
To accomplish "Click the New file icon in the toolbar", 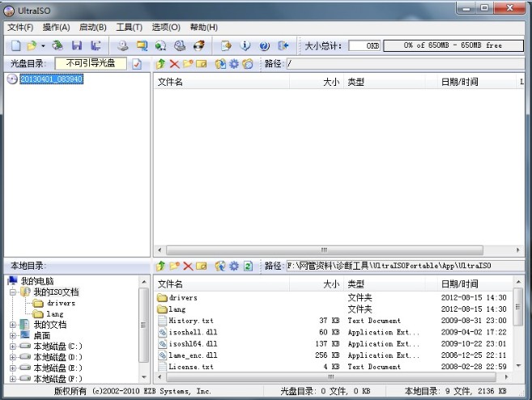I will click(x=16, y=46).
